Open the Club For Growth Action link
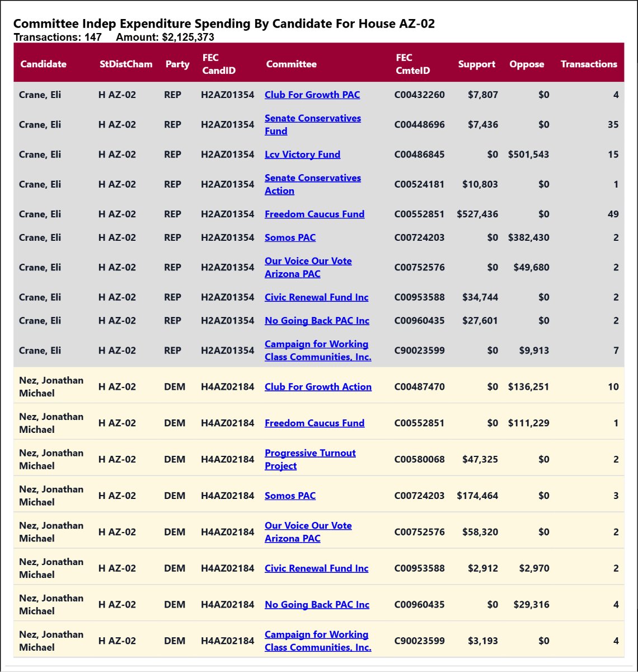 [318, 386]
